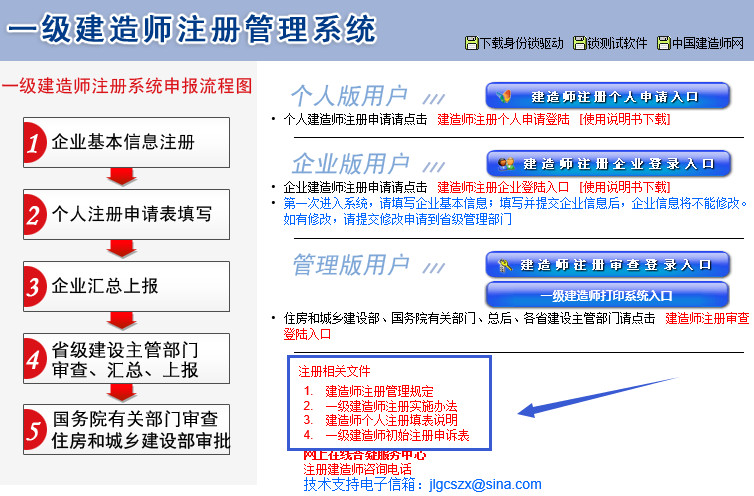Screen dimensions: 754x496
Task: Click the icon beside 锁测试软件
Action: tap(579, 44)
